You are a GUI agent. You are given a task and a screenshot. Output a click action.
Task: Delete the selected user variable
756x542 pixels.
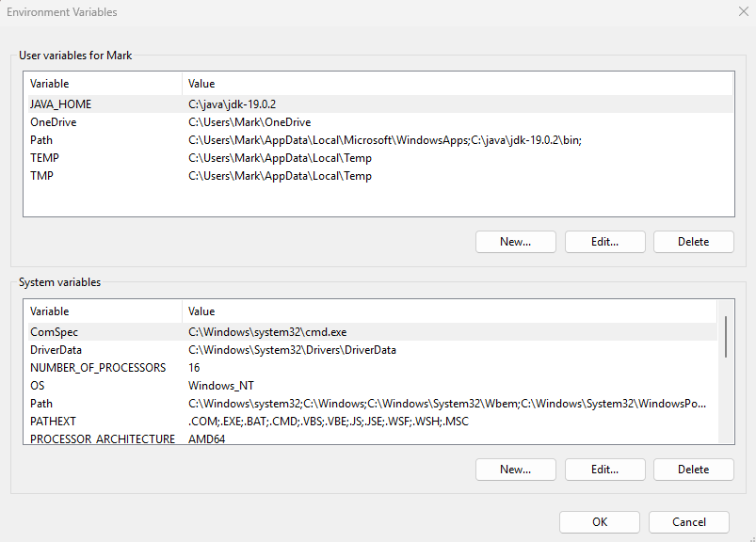(693, 242)
